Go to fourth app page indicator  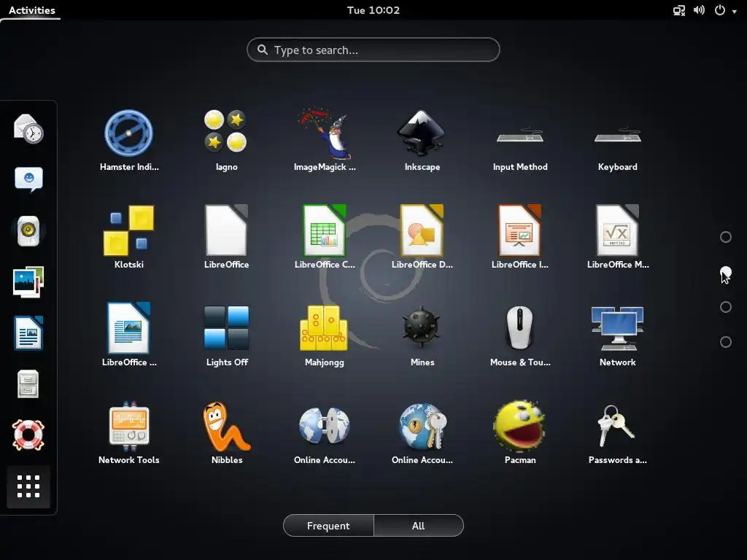(726, 342)
